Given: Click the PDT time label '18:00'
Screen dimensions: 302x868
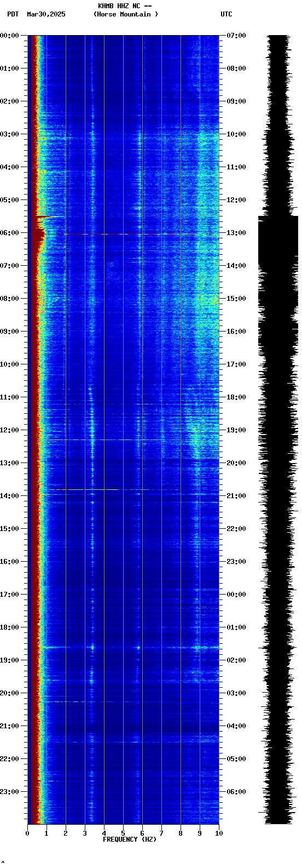Looking at the screenshot, I should point(9,627).
